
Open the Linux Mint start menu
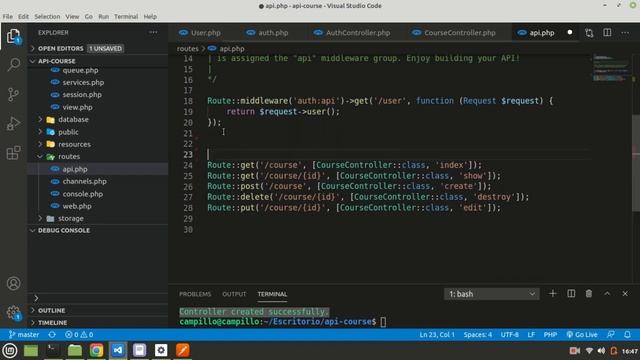(x=10, y=350)
